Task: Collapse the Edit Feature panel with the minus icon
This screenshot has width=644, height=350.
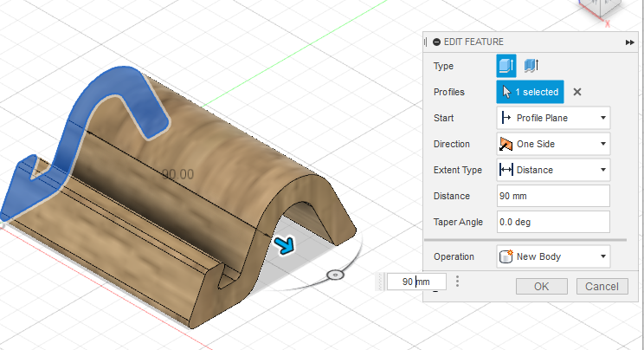Action: tap(436, 42)
